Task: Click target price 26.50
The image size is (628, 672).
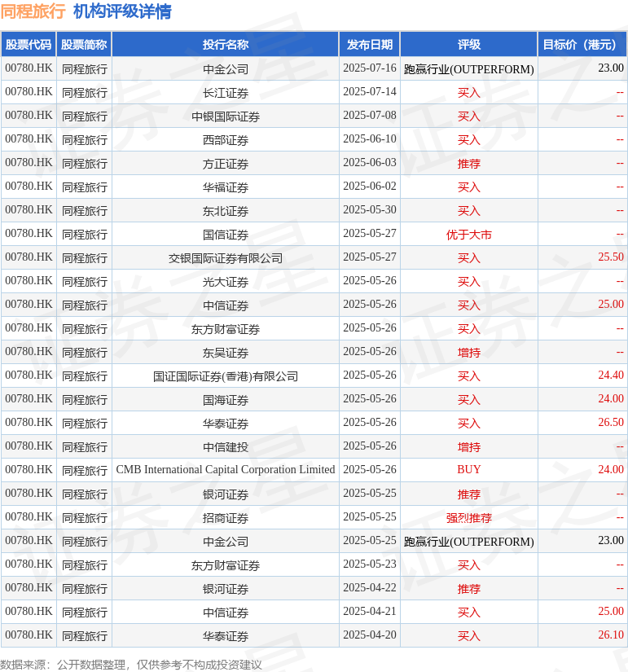Action: pyautogui.click(x=611, y=422)
